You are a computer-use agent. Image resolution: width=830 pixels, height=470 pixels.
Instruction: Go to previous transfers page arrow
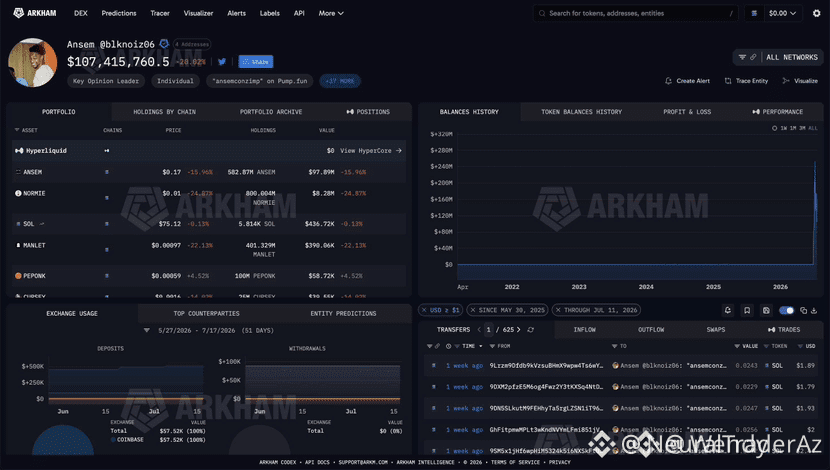[x=479, y=330]
